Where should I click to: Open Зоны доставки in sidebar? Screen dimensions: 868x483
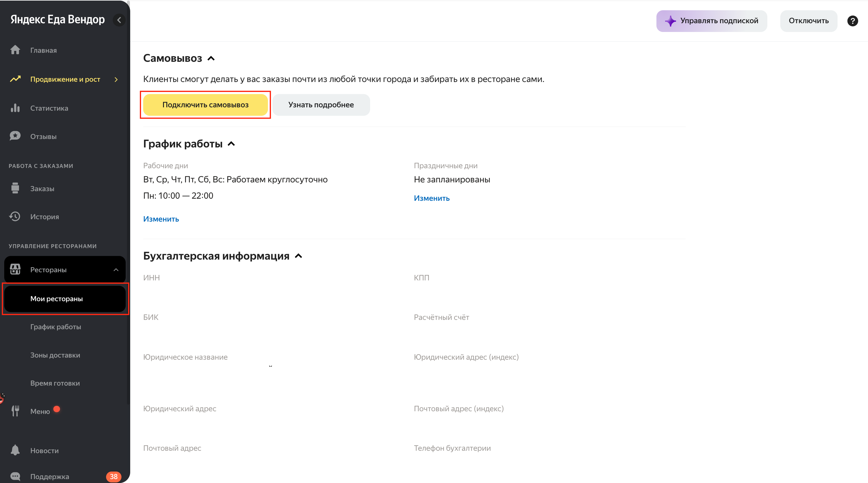[x=55, y=355]
